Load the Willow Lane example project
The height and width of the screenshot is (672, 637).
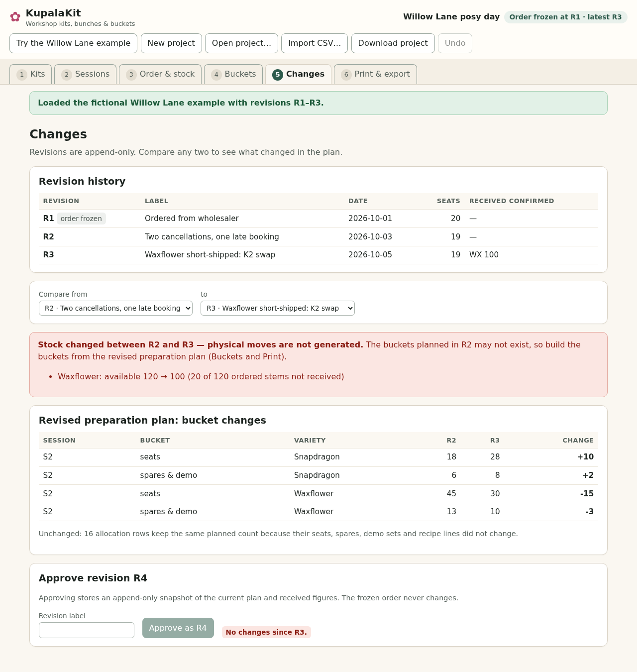click(73, 43)
